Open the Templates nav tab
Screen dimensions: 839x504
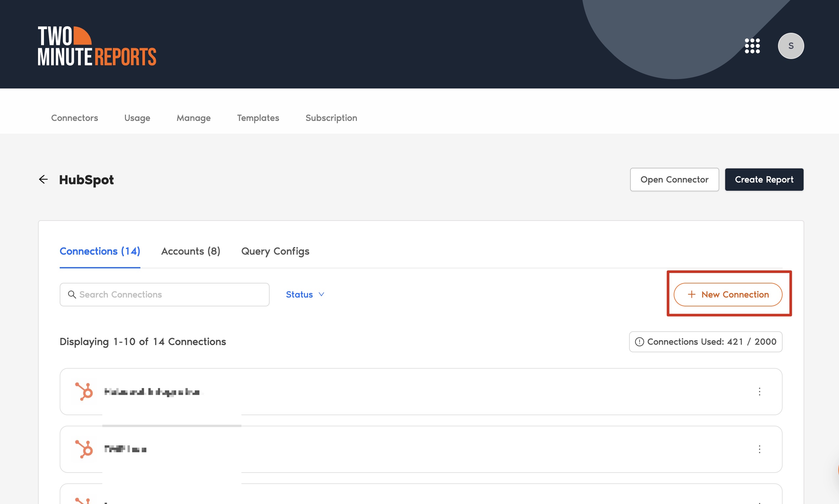coord(258,118)
